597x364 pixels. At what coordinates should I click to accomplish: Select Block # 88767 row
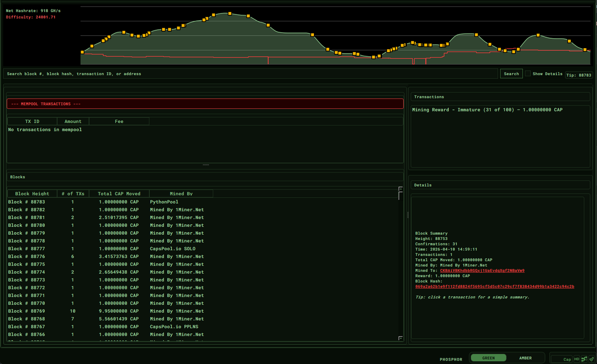(x=203, y=327)
